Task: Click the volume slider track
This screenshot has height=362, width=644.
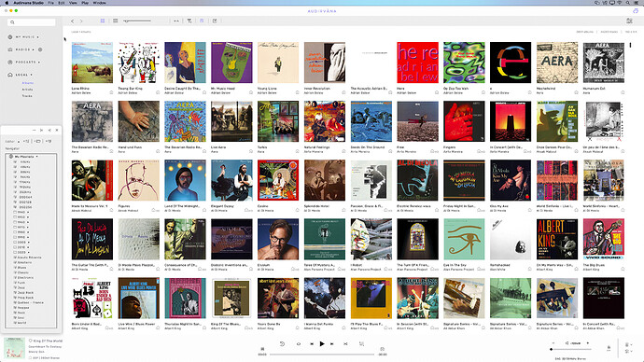Action: coord(571,349)
